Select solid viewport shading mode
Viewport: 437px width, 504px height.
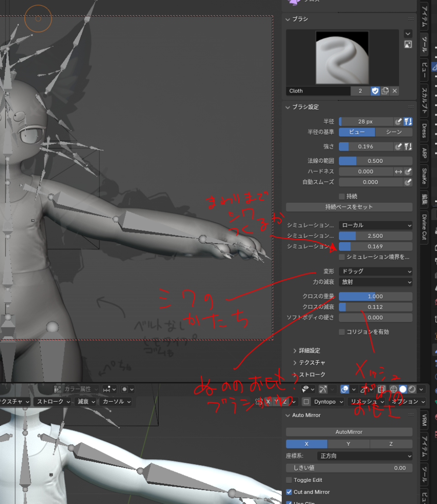(403, 389)
